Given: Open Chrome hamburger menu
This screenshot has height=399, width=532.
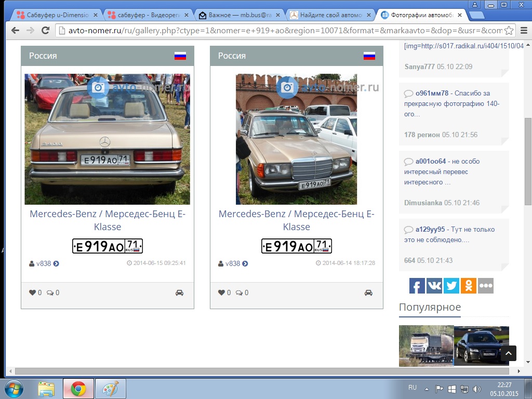Looking at the screenshot, I should click(x=524, y=31).
